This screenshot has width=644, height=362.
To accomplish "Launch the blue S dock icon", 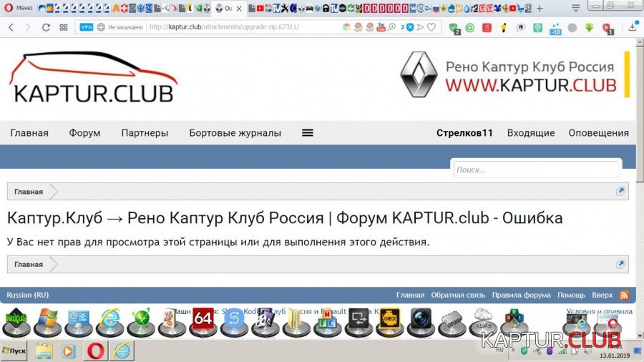I will (234, 322).
